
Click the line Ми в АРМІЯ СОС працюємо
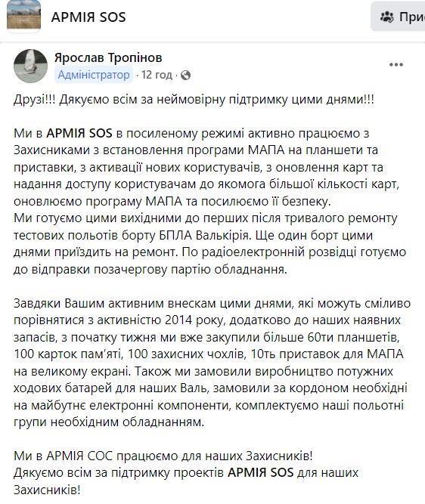pyautogui.click(x=163, y=456)
